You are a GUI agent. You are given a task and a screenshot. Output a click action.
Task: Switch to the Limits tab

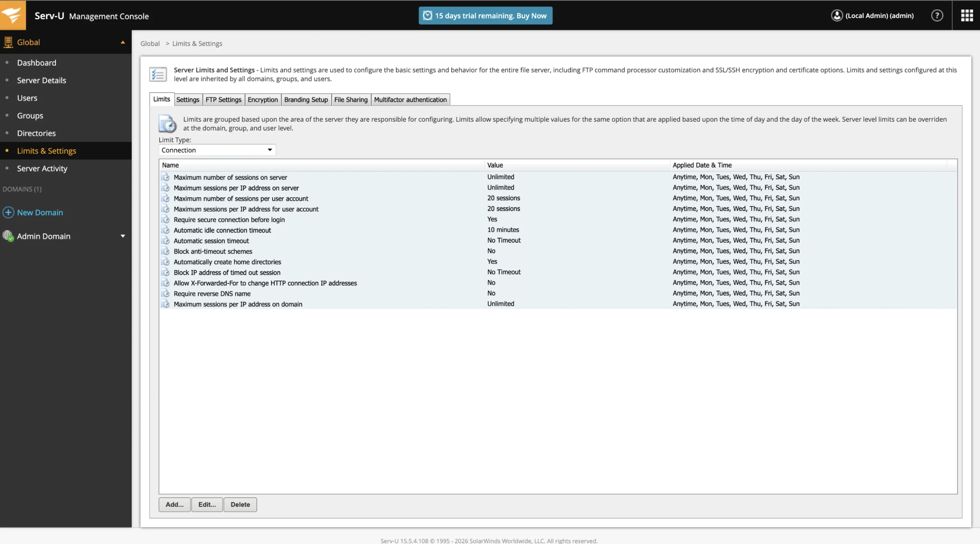pos(162,99)
